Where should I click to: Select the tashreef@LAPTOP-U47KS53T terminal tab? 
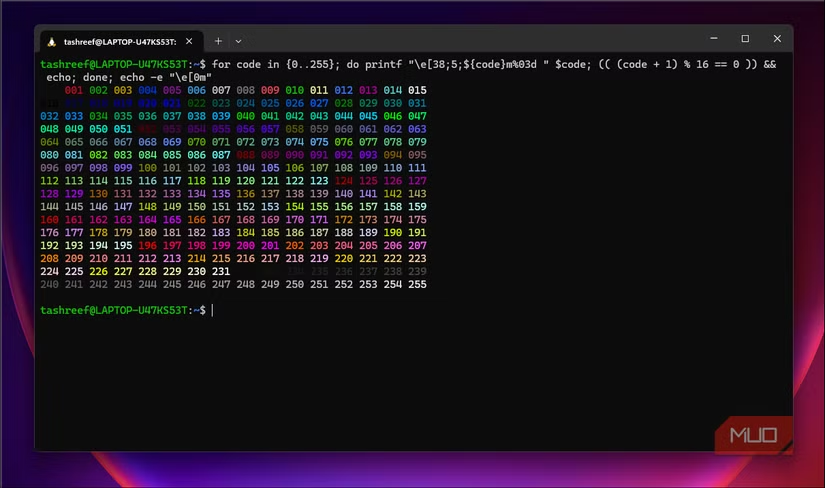[119, 41]
